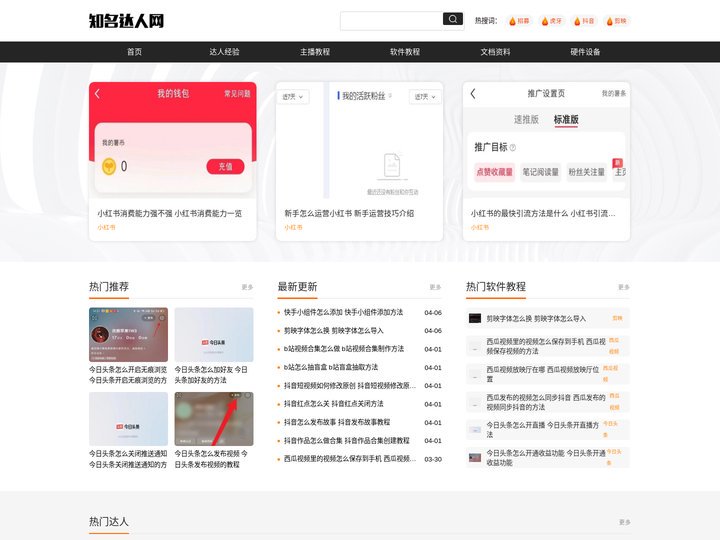Image resolution: width=720 pixels, height=540 pixels.
Task: Click back arrow in 推广设置页 card
Action: pyautogui.click(x=473, y=94)
